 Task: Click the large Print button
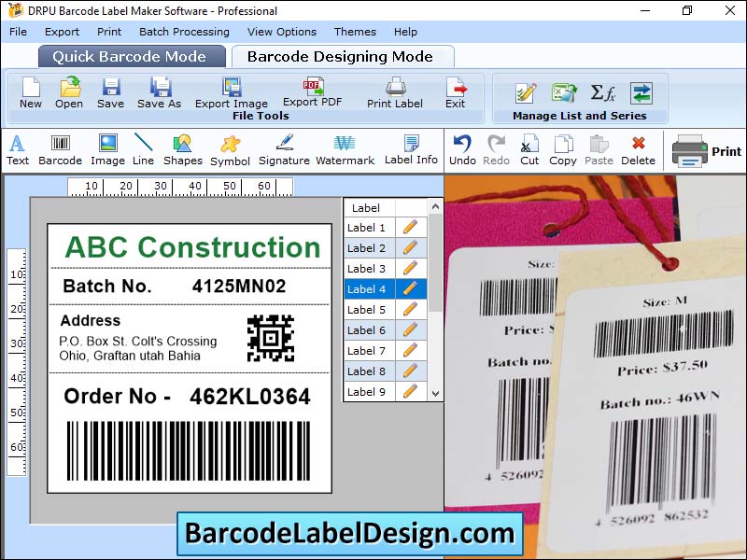point(707,151)
